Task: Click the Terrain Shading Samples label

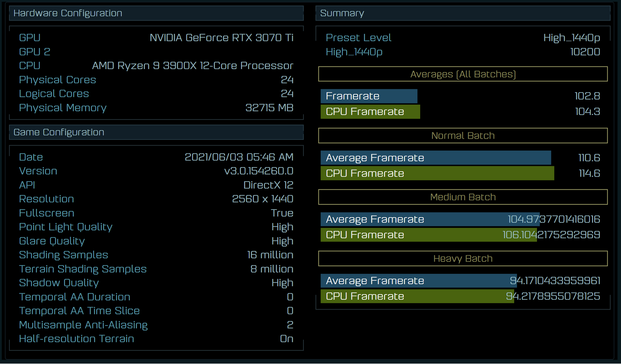Action: pos(83,269)
